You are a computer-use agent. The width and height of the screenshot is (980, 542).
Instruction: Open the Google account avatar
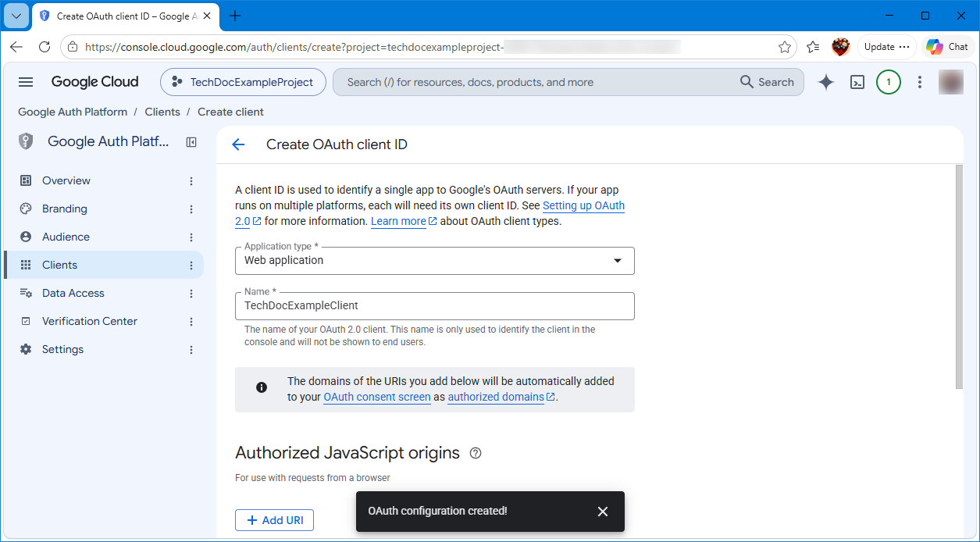pos(951,82)
